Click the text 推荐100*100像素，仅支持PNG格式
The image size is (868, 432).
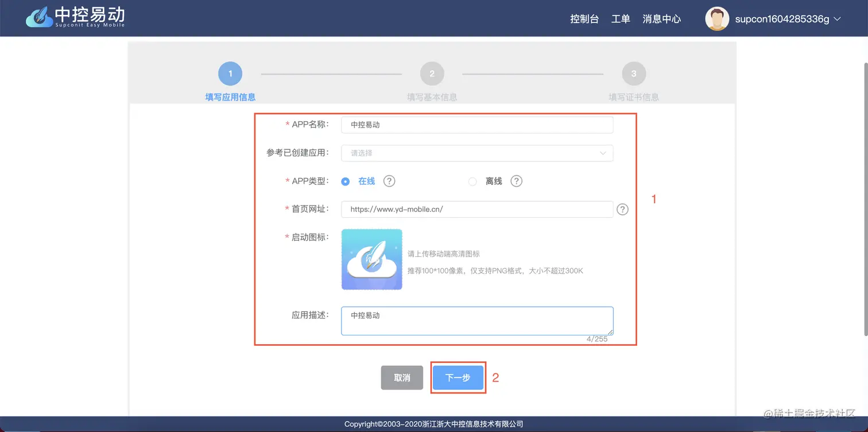[x=466, y=271]
